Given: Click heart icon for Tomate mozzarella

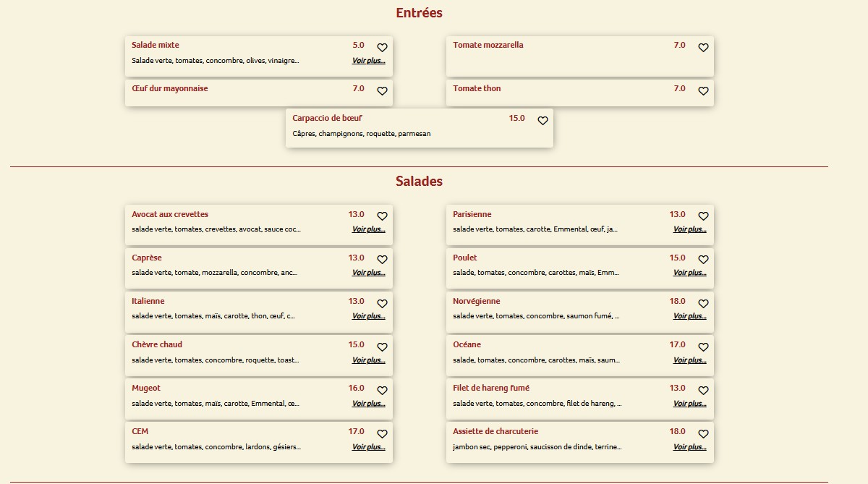Looking at the screenshot, I should 703,48.
